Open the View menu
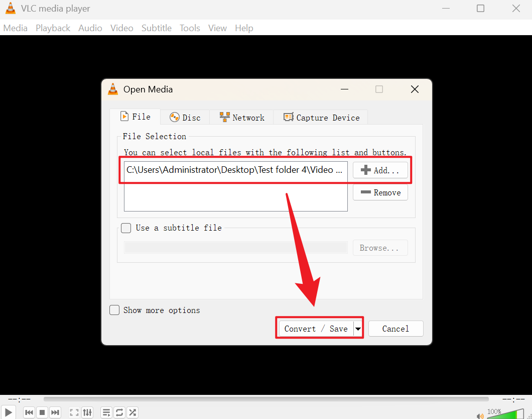 (217, 28)
